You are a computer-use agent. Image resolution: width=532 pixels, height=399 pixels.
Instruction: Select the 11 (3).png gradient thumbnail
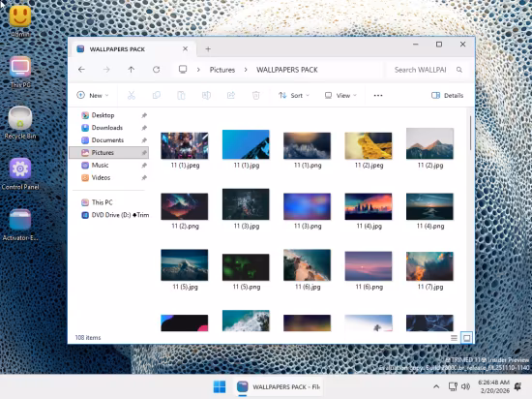[307, 206]
